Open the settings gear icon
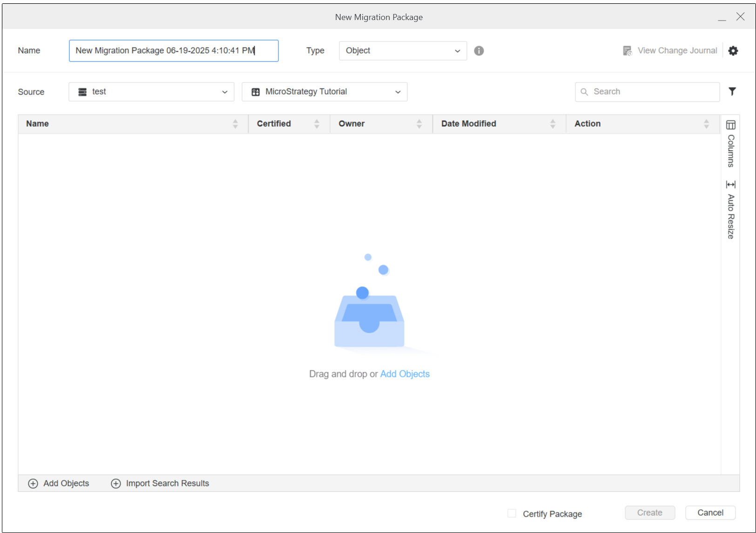The height and width of the screenshot is (533, 756). point(733,51)
